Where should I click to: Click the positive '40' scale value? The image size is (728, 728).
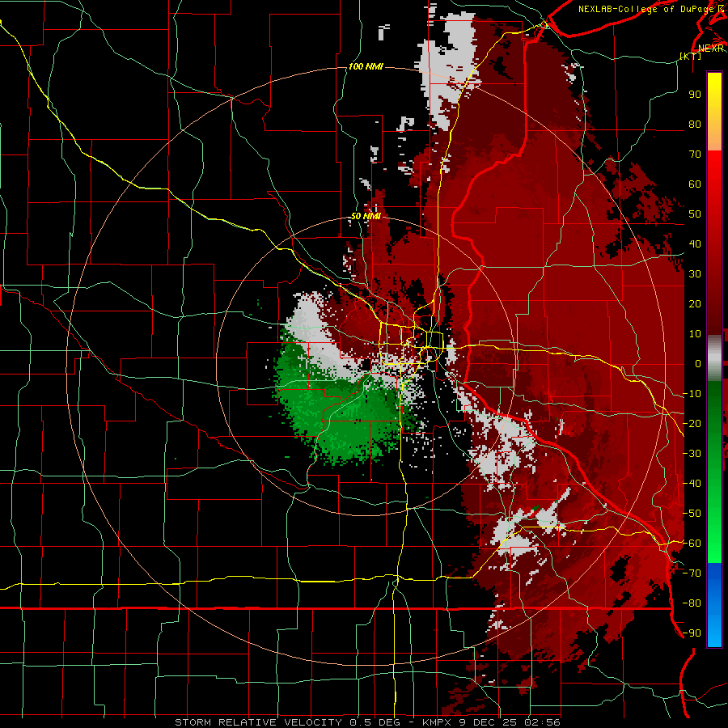click(x=695, y=244)
